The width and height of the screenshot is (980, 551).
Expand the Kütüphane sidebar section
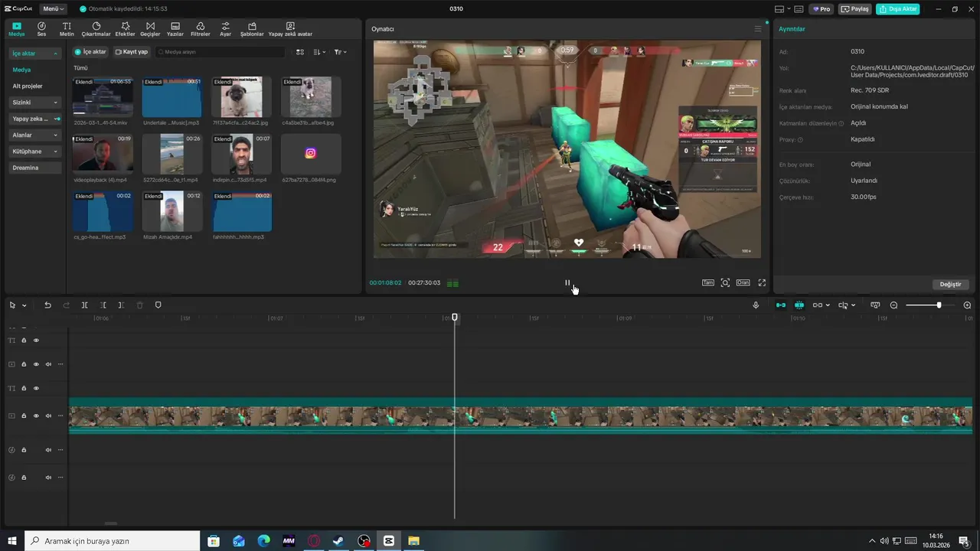(x=34, y=152)
